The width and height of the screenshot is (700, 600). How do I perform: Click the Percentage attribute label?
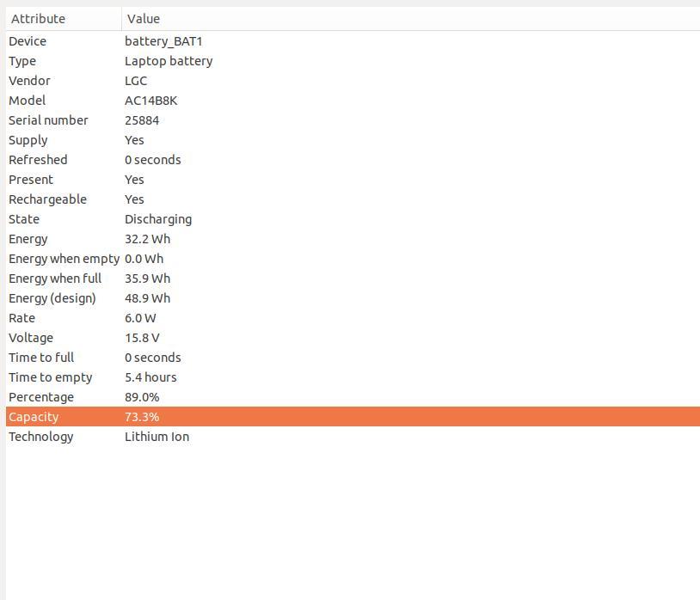[x=41, y=397]
